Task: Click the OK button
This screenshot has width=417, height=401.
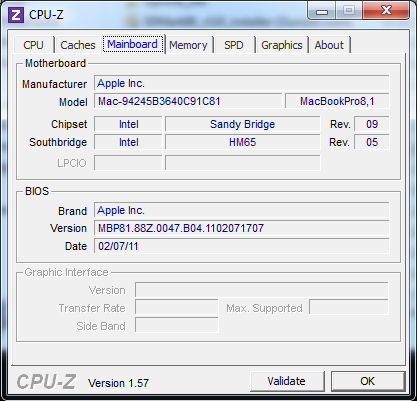Action: point(368,381)
